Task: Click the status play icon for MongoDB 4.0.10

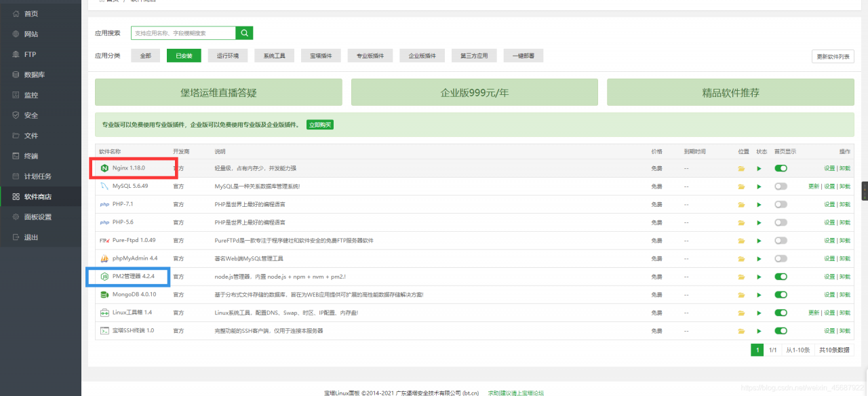Action: pyautogui.click(x=759, y=295)
